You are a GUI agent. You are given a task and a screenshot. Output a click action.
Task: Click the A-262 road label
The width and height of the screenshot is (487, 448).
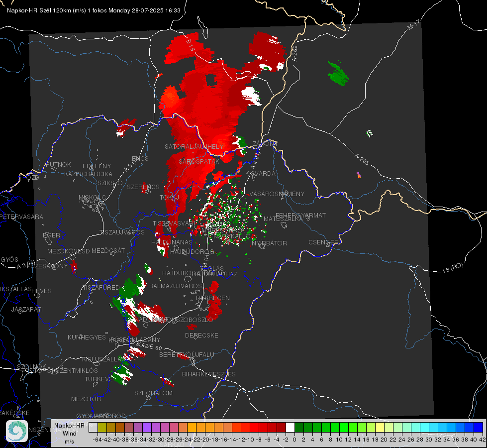tap(295, 53)
